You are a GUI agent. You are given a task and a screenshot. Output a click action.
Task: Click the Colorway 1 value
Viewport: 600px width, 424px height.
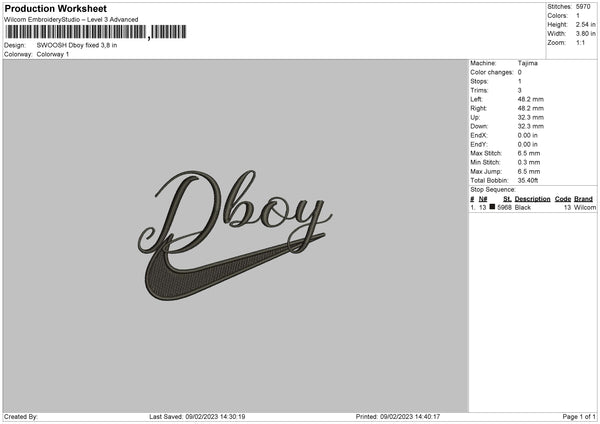[53, 54]
